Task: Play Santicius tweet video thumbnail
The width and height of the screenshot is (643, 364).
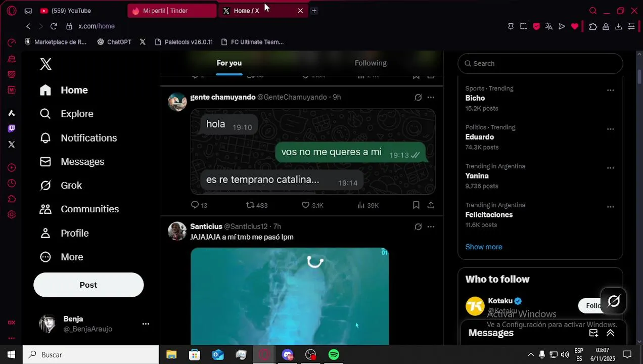Action: click(290, 296)
